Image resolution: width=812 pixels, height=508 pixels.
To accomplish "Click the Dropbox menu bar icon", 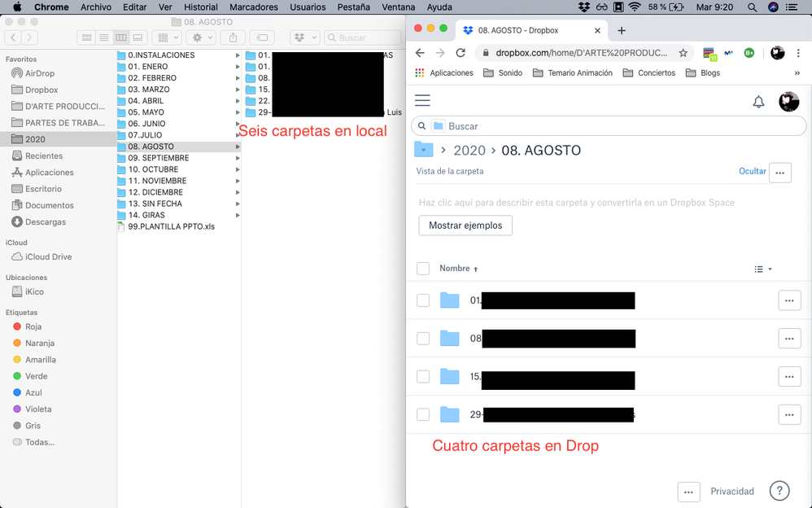I will coord(584,7).
